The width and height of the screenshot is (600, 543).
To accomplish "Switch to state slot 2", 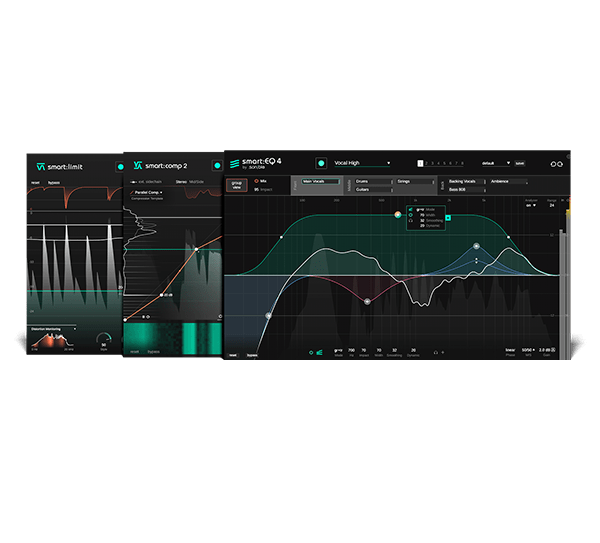I will pos(426,163).
